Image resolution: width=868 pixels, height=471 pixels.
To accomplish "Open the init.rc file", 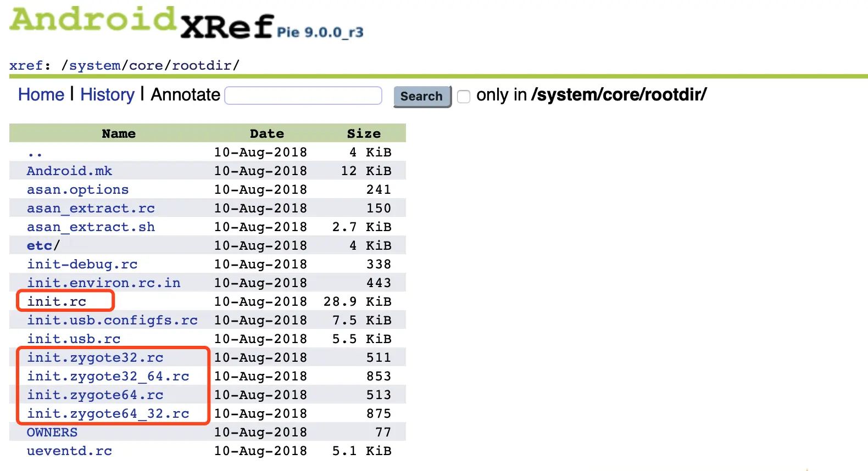I will (57, 301).
